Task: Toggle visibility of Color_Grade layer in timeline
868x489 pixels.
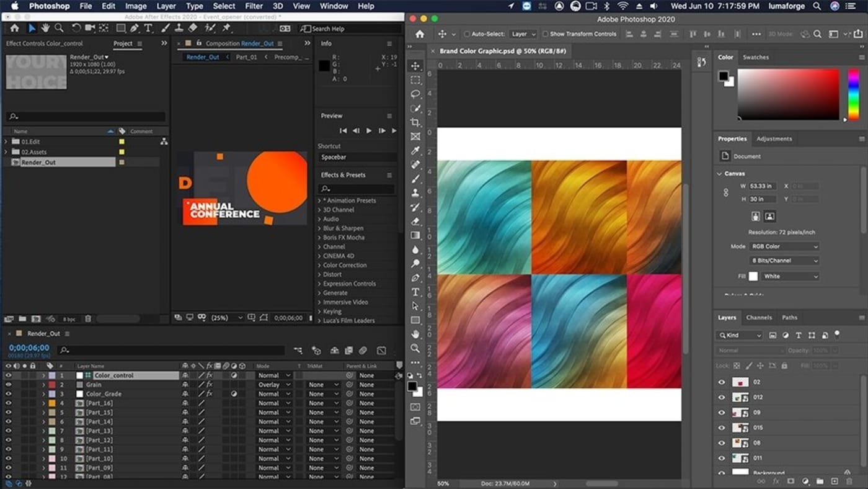Action: (x=8, y=394)
